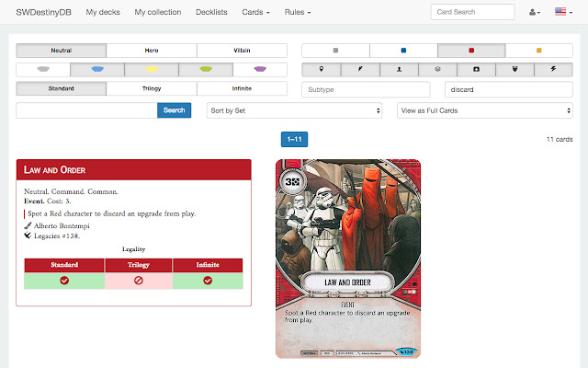Viewport: 588px width, 368px height.
Task: Click the Trilogy banned icon
Action: click(x=139, y=281)
